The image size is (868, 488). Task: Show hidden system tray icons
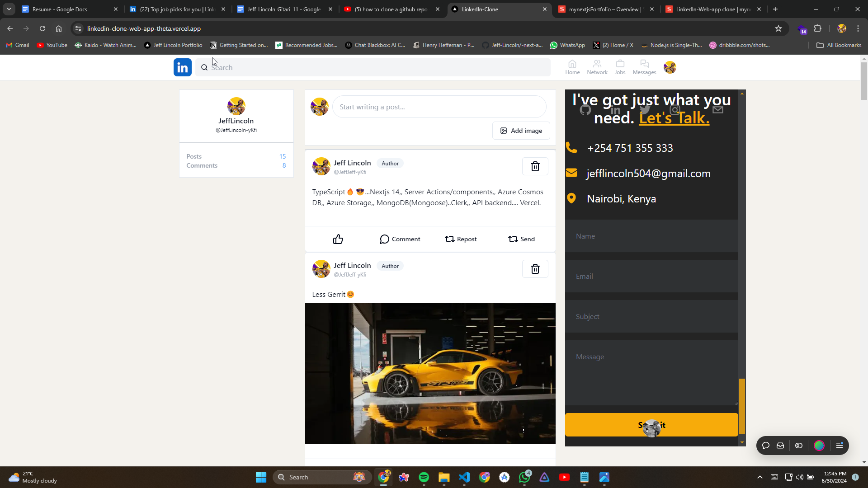tap(759, 477)
